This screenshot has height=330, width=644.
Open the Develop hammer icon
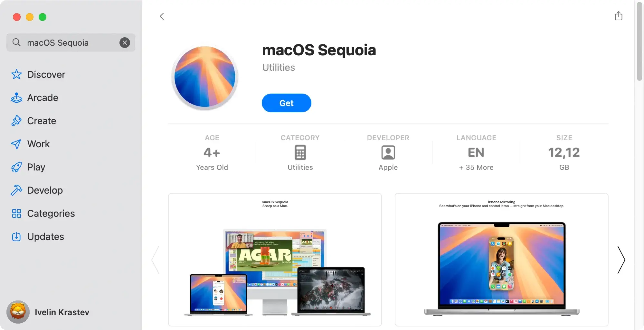coord(16,190)
